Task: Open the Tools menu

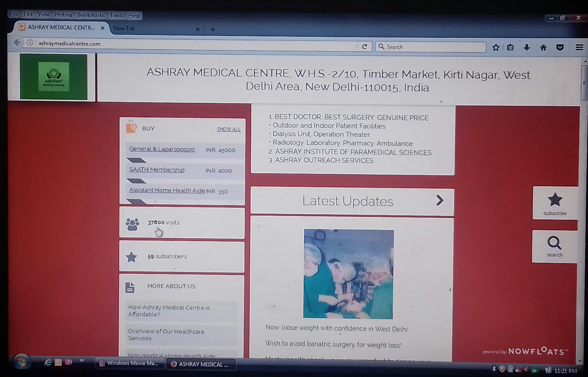Action: click(116, 15)
